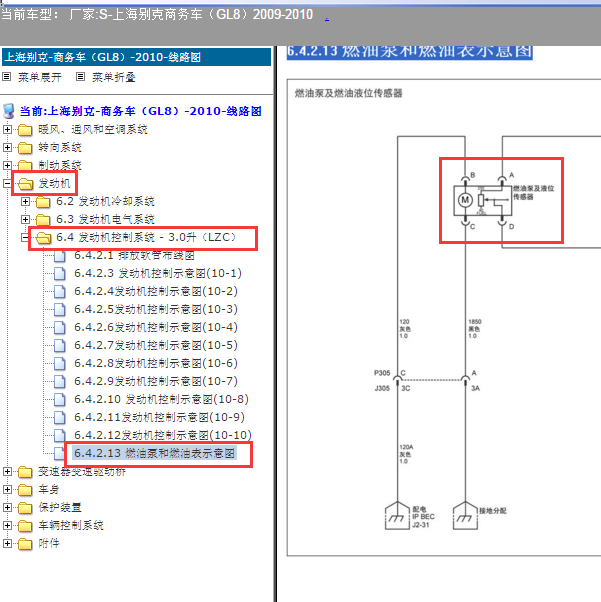
Task: Click document icon for 6.4.2.11 示意图(10-9)
Action: (60, 417)
